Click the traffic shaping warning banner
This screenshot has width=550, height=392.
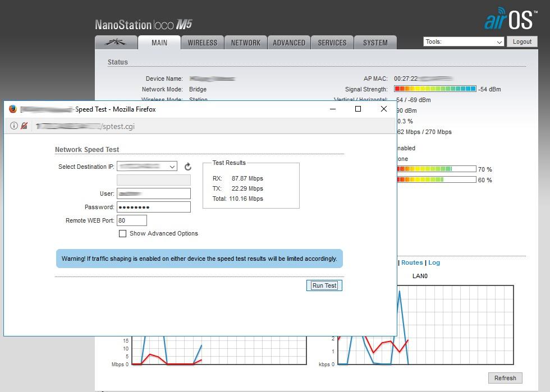(199, 259)
